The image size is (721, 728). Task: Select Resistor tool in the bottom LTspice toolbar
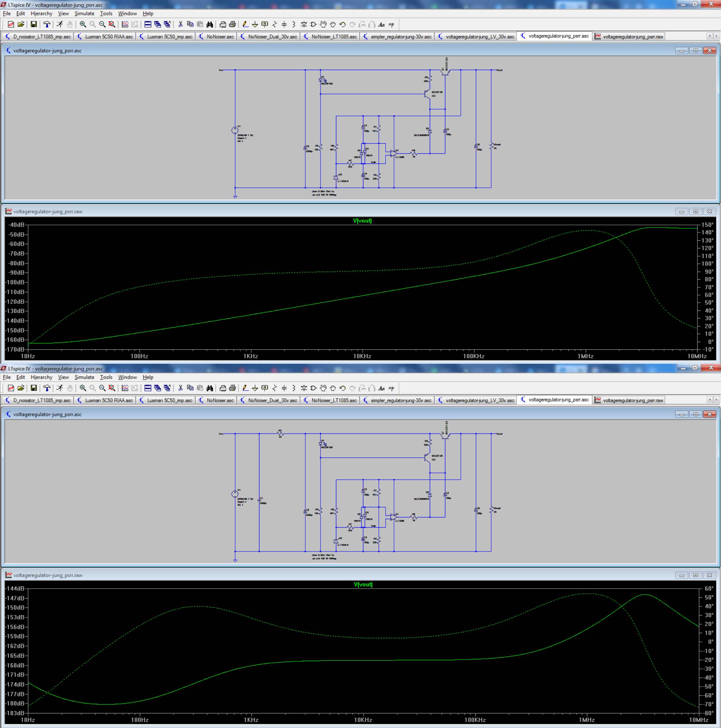[x=275, y=388]
